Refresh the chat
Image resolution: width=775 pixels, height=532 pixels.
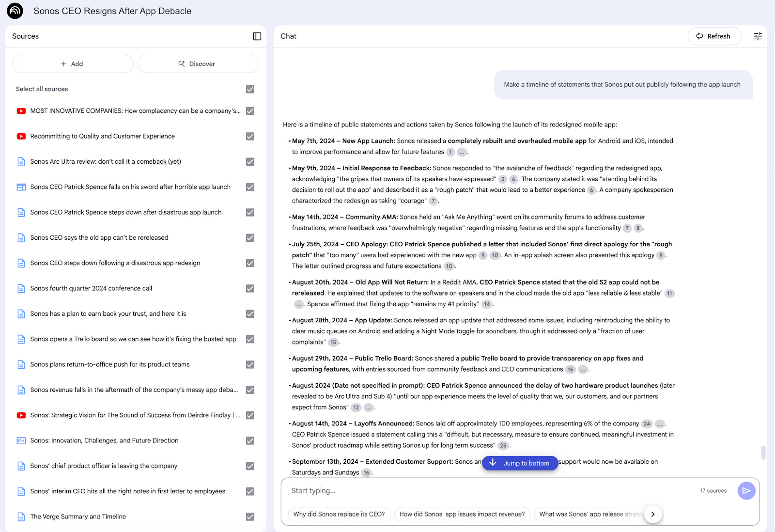point(714,36)
